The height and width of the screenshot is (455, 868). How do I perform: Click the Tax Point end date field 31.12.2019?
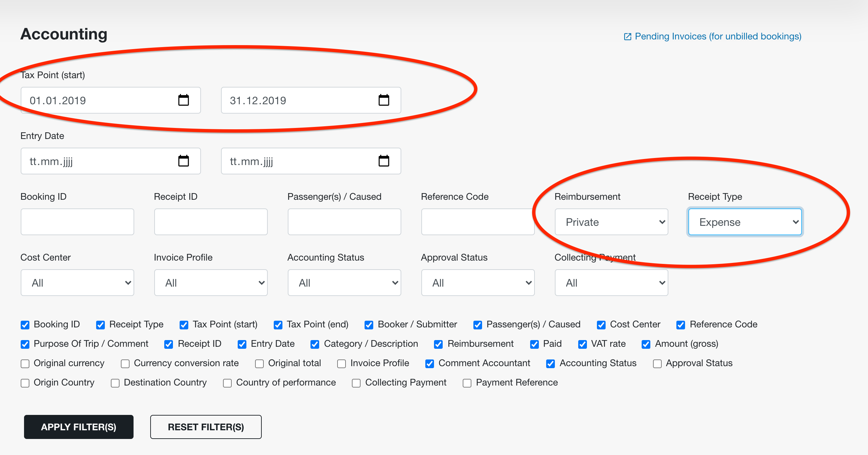[x=311, y=100]
